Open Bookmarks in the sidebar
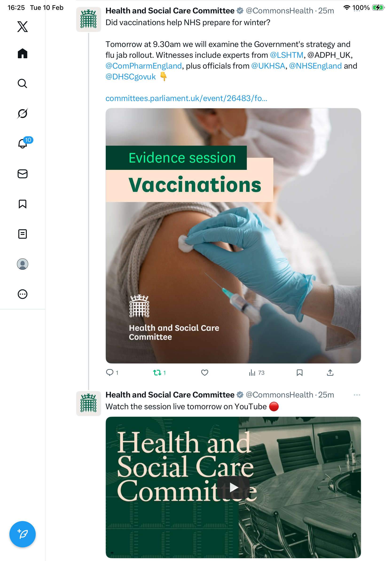 [23, 204]
